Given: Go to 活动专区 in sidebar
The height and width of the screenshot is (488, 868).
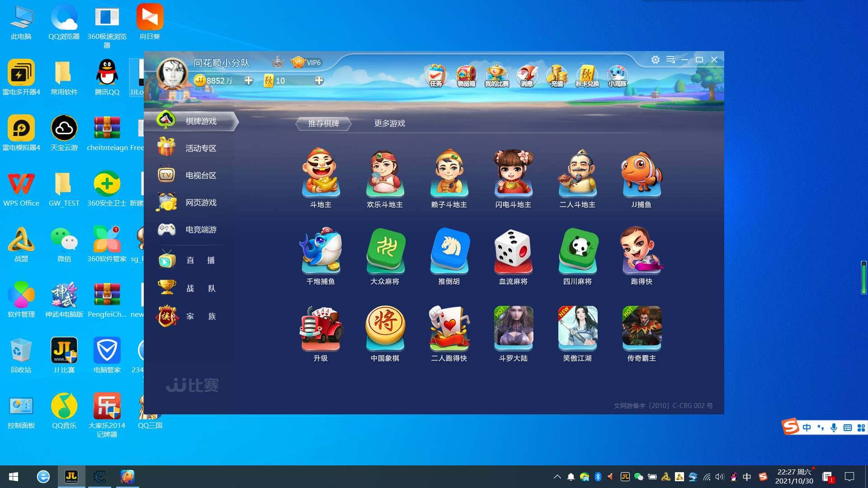Looking at the screenshot, I should 200,148.
